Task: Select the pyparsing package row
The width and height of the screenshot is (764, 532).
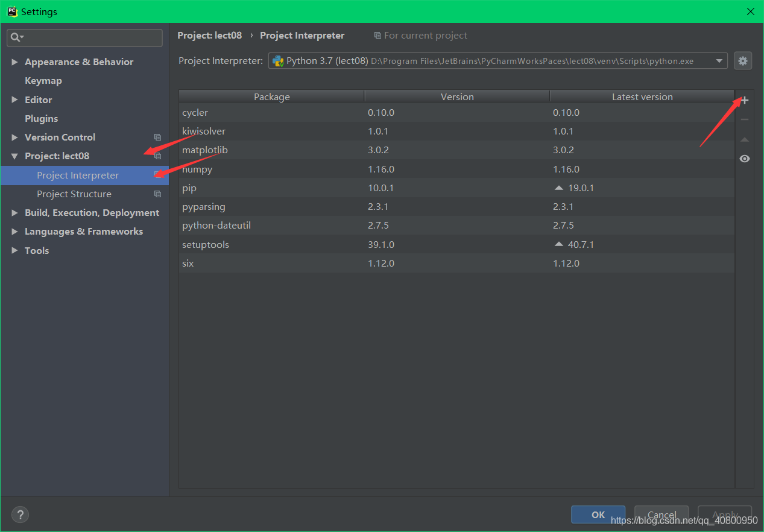Action: click(456, 207)
